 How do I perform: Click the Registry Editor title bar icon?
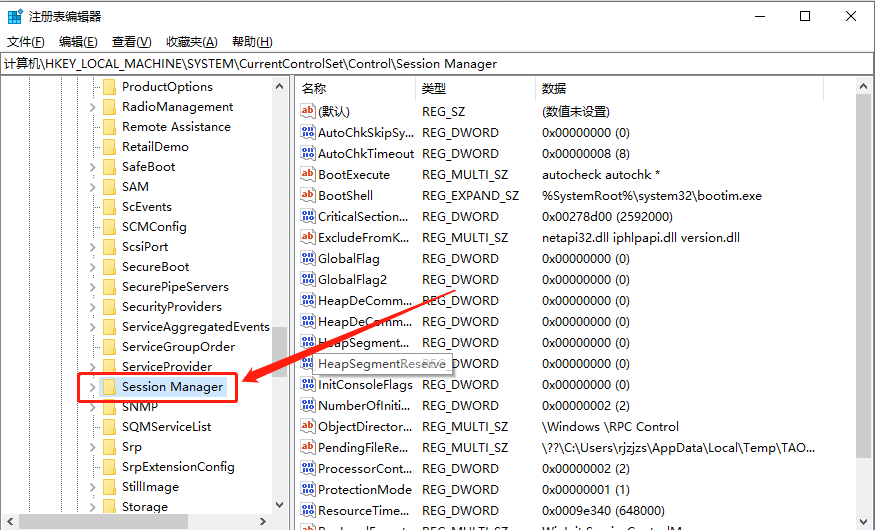[15, 16]
